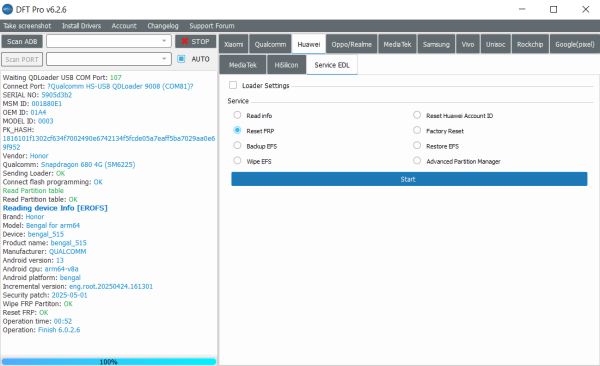Click the security patch 2025-05-01 value
The image size is (600, 366).
point(69,295)
